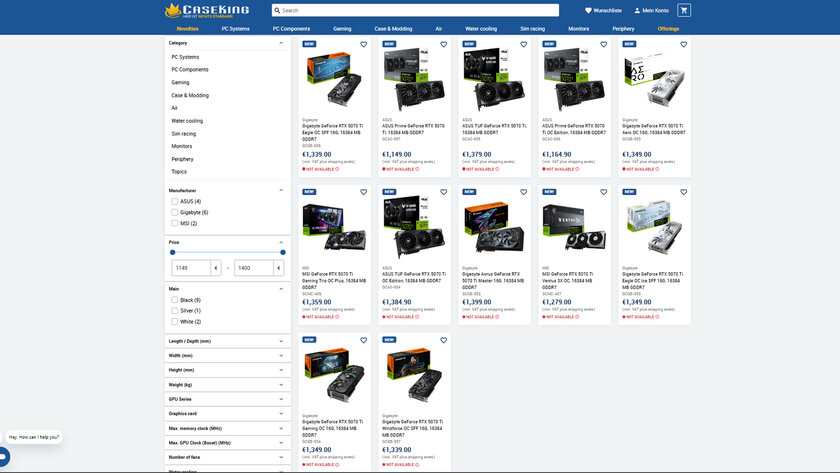Screen dimensions: 840x473
Task: Click the Mein Konto person icon
Action: point(637,10)
